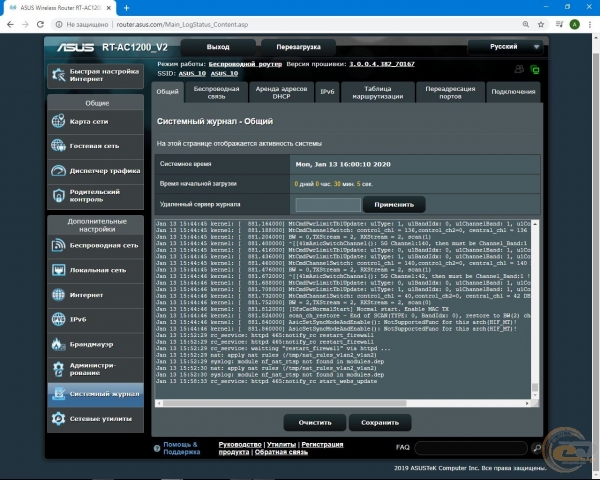600x480 pixels.
Task: Open the Руководство link
Action: (x=240, y=444)
